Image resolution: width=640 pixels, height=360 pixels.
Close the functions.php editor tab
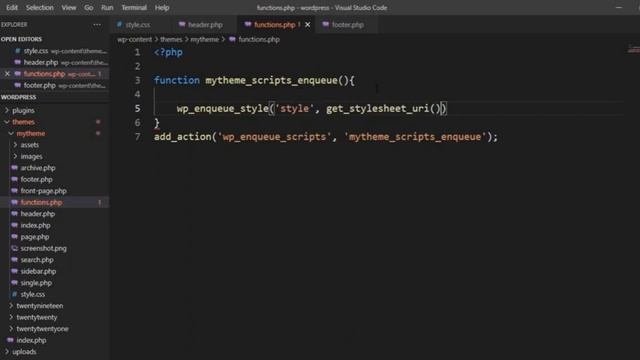coord(308,25)
